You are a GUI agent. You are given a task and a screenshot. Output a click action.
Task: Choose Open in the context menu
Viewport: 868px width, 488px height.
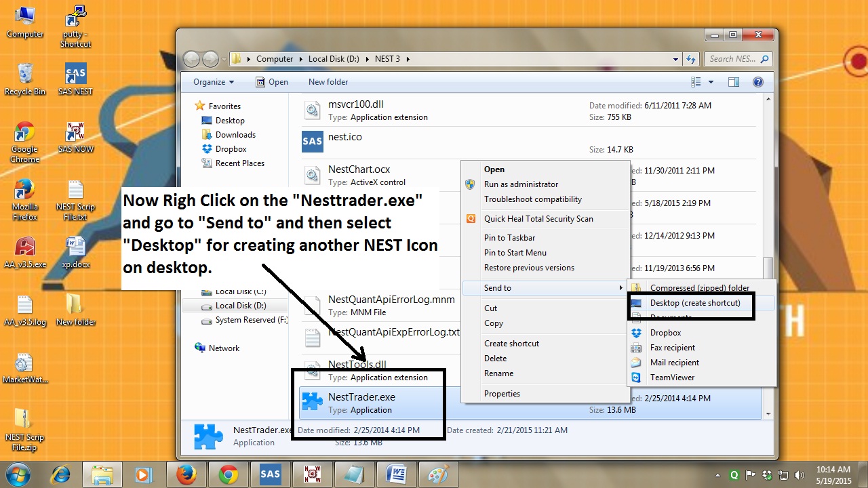(x=545, y=169)
